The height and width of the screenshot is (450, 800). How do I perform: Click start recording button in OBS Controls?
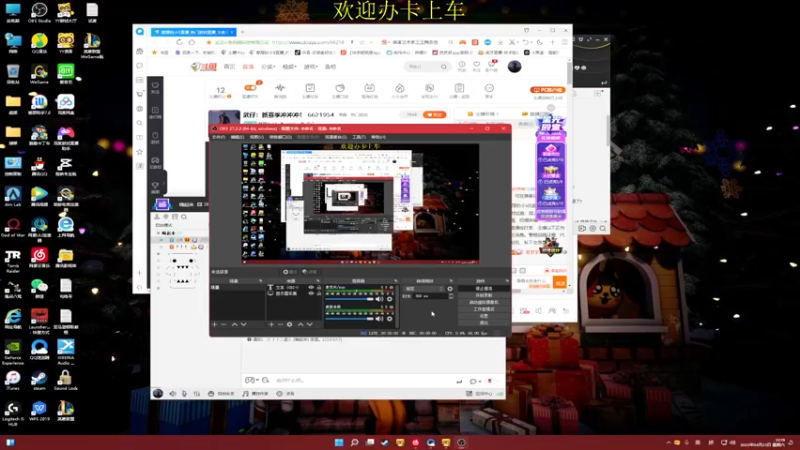click(x=484, y=295)
